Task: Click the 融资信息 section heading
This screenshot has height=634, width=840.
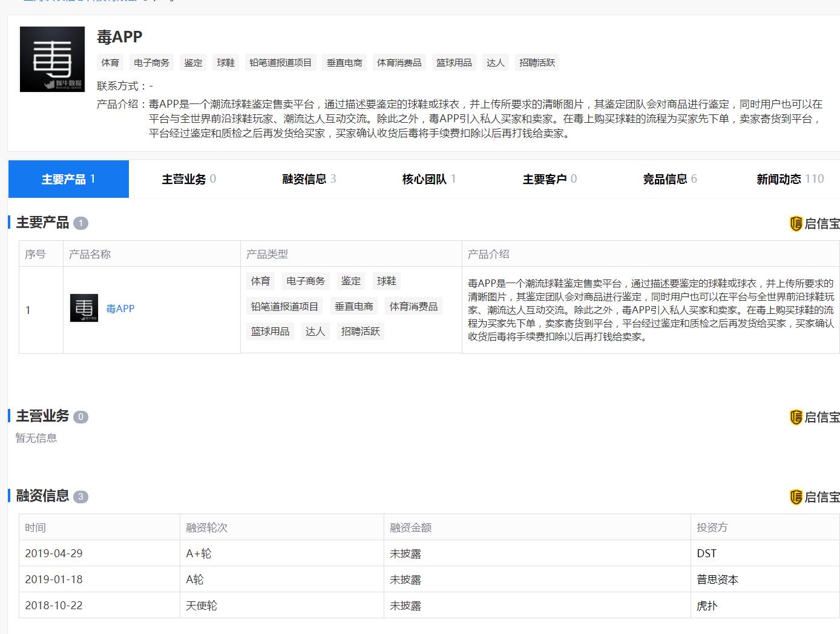Action: [x=42, y=496]
